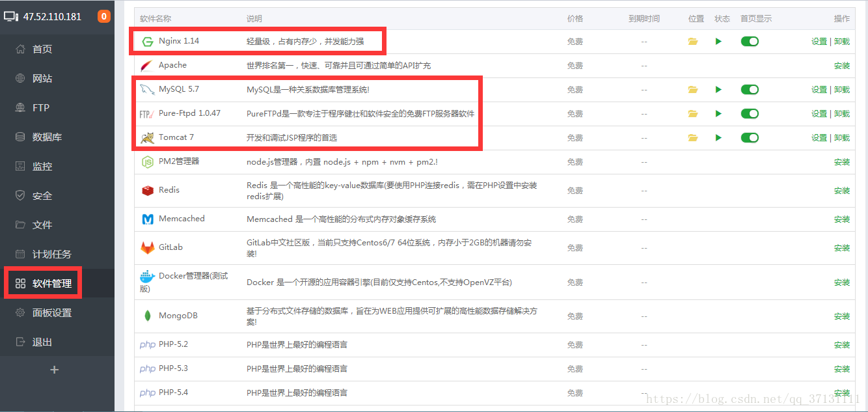The image size is (868, 412).
Task: Click the 软件名称 column header
Action: pyautogui.click(x=156, y=19)
